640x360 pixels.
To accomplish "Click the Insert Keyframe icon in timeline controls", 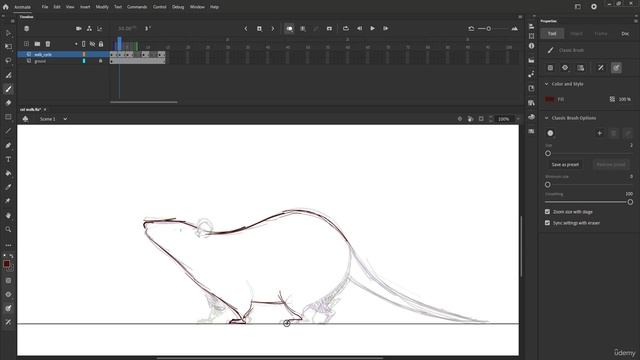I will 259,29.
